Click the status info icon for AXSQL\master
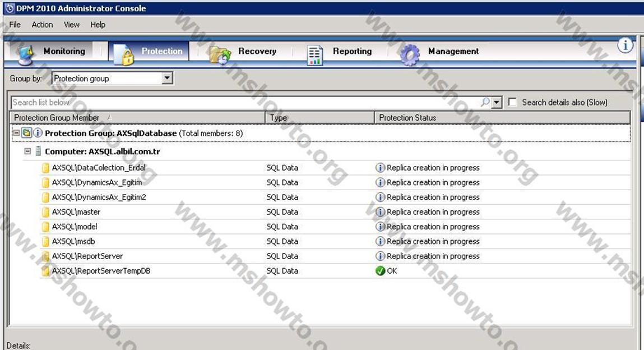 coord(381,212)
